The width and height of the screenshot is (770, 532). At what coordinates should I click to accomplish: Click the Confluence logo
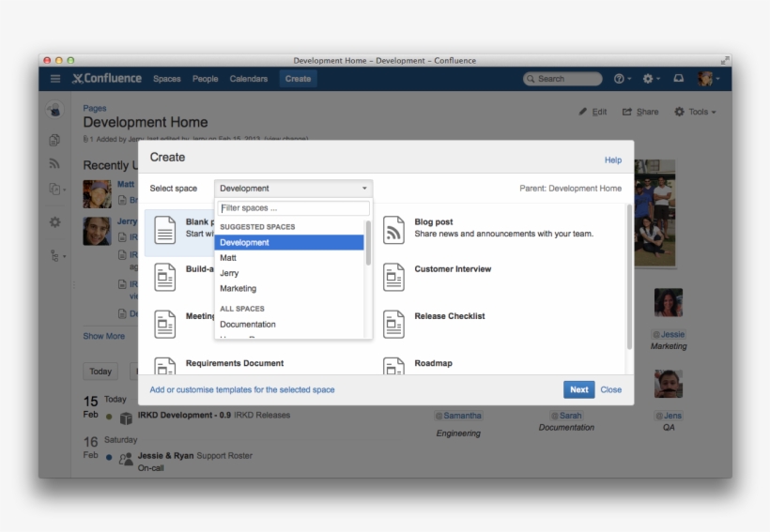107,79
